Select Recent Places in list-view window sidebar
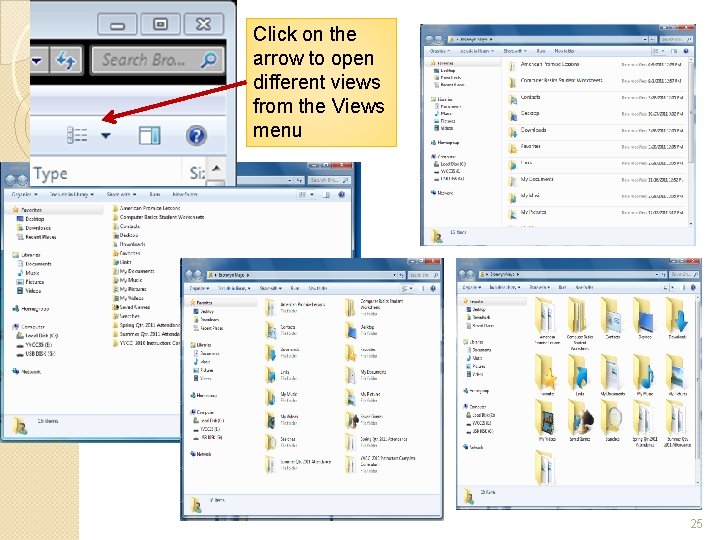Image resolution: width=720 pixels, height=540 pixels. point(36,237)
